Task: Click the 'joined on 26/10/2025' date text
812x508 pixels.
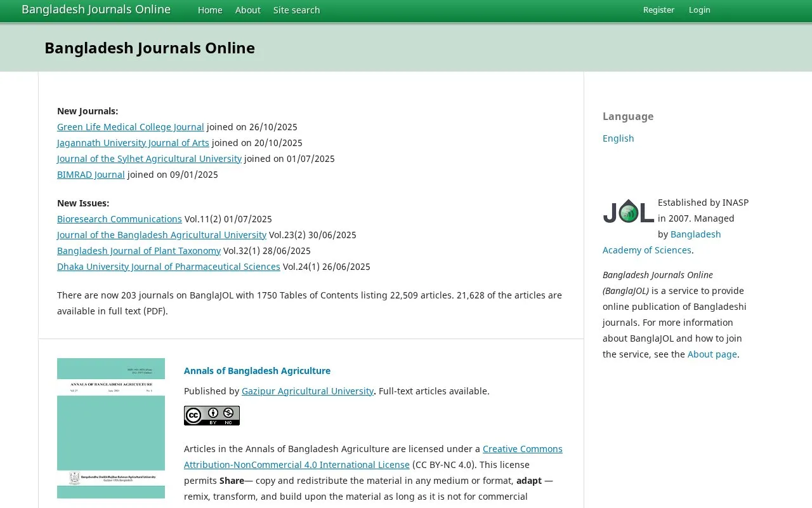Action: (x=252, y=127)
